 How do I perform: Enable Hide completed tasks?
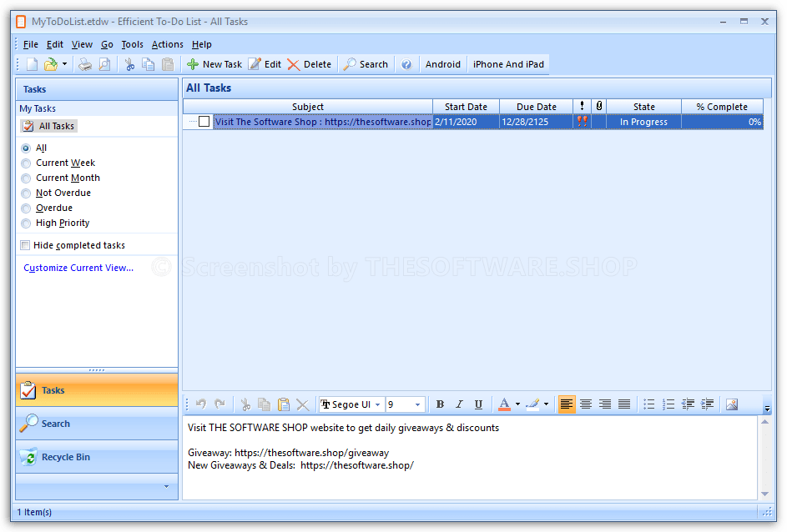click(x=25, y=245)
